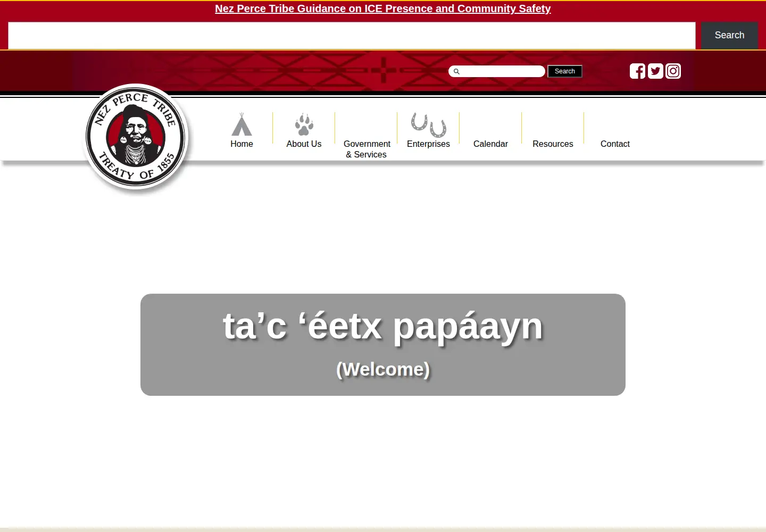Screen dimensions: 766x532
Task: Open the Home menu item
Action: coord(242,144)
